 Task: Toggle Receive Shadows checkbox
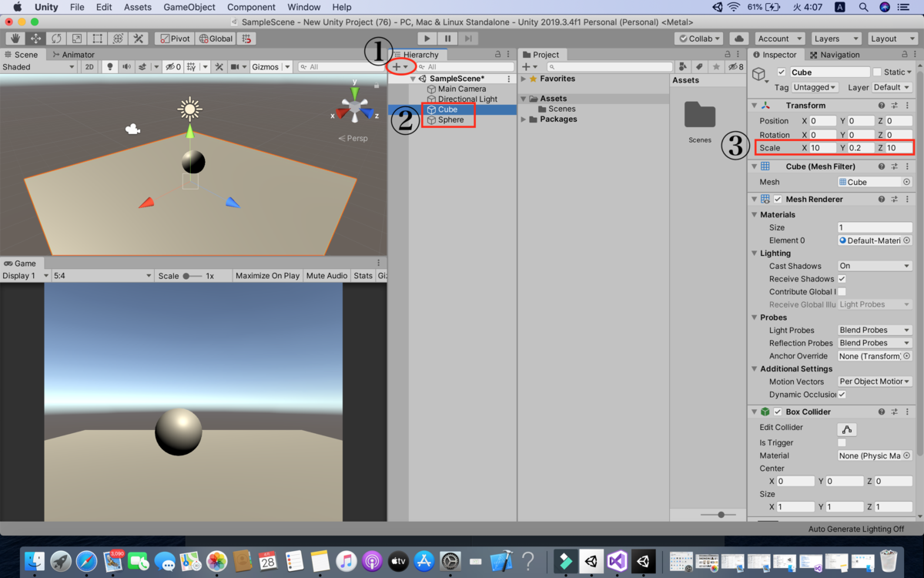point(842,279)
